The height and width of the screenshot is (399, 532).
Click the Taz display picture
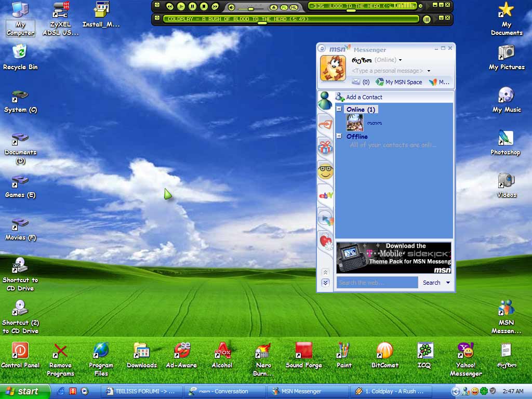333,68
